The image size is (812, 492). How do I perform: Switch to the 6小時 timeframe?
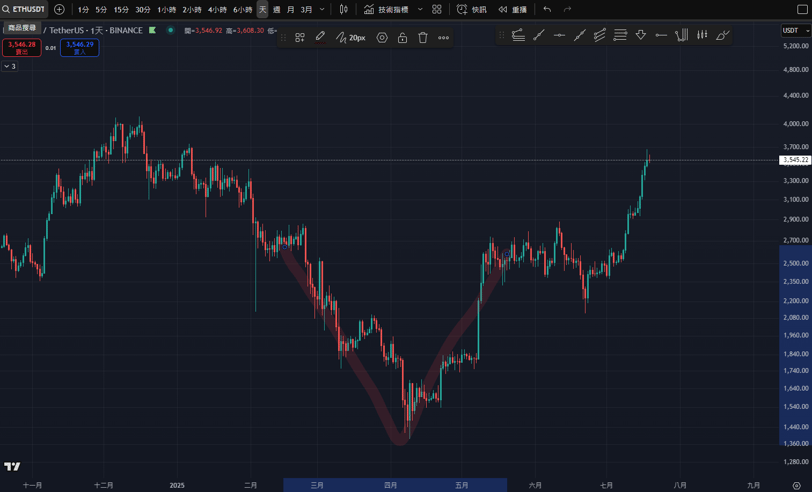[x=242, y=9]
